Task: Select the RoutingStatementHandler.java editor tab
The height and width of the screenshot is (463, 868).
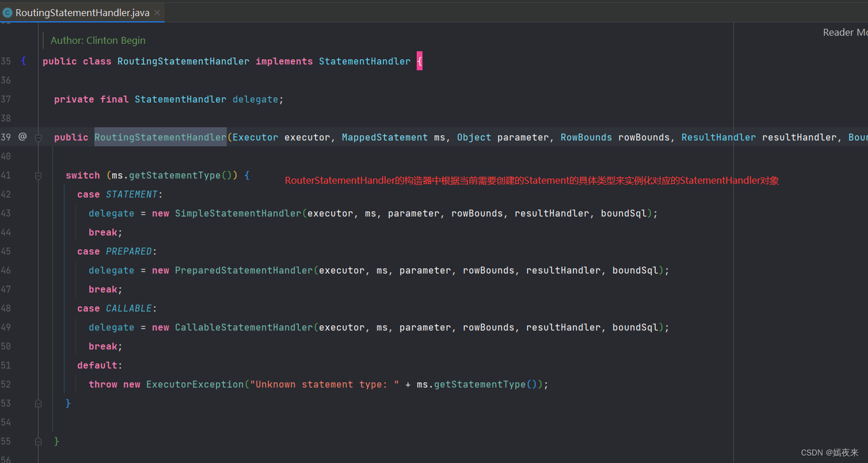Action: coord(82,12)
